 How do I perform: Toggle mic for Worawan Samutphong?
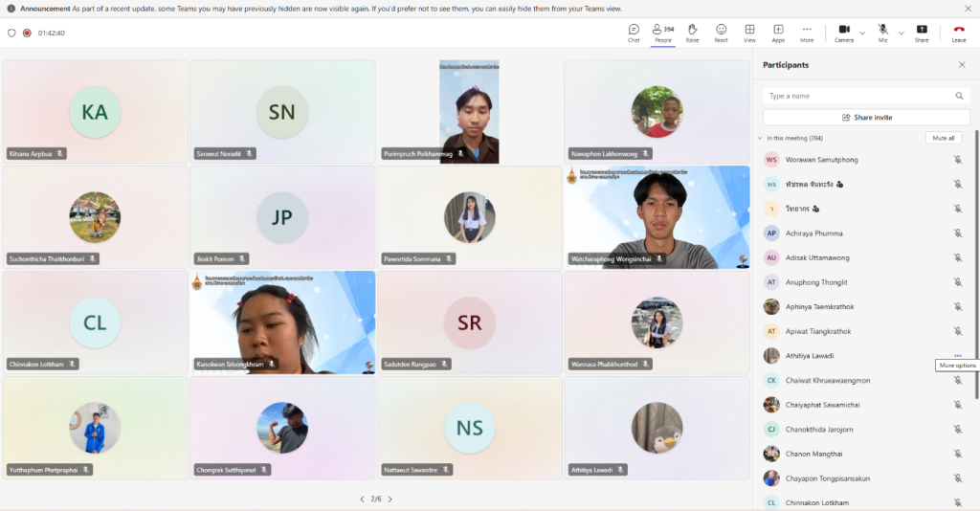[957, 160]
